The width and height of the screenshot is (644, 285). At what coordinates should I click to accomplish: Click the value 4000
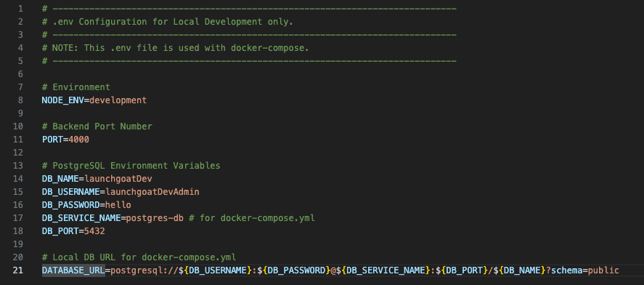(x=78, y=140)
